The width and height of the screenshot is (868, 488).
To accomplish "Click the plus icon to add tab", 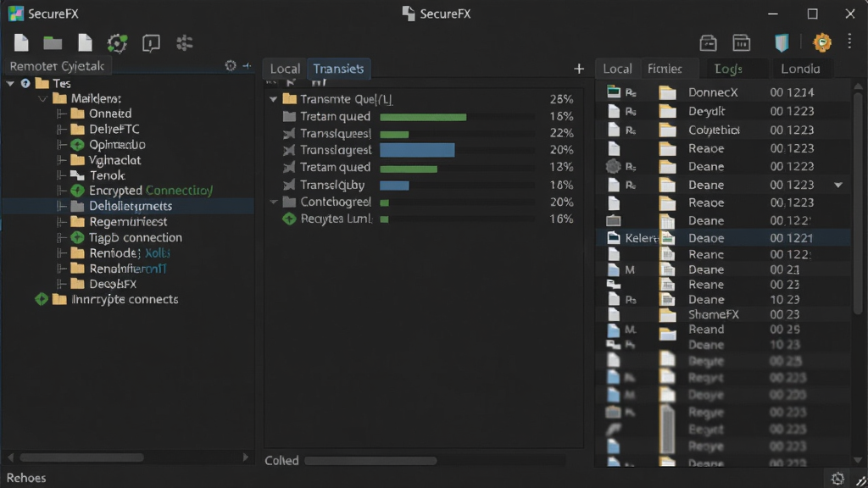I will click(578, 69).
